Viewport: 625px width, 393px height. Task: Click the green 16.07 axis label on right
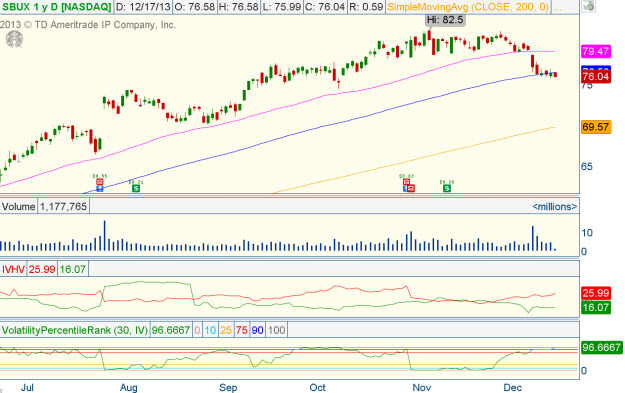(596, 307)
